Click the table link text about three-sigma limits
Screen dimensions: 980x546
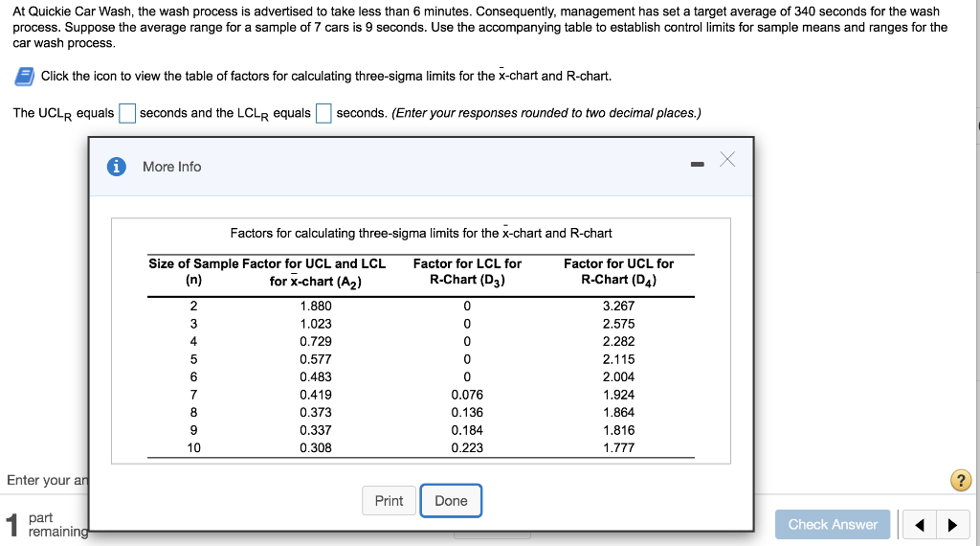click(x=326, y=77)
